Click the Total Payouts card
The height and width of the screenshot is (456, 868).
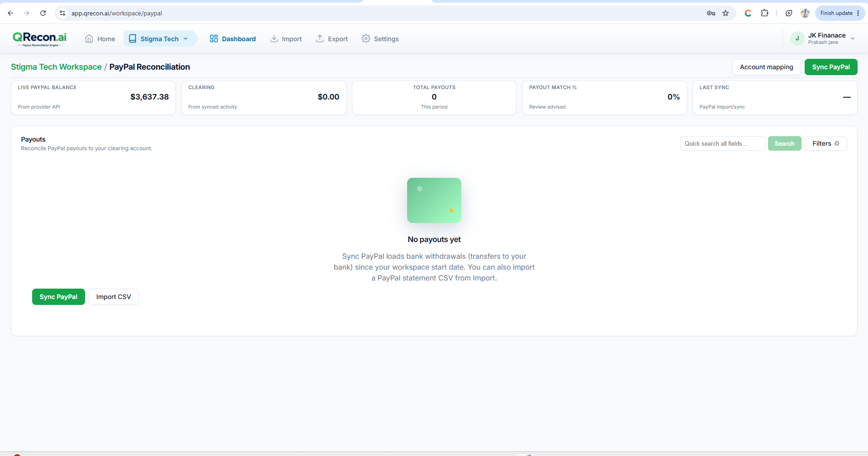(434, 98)
